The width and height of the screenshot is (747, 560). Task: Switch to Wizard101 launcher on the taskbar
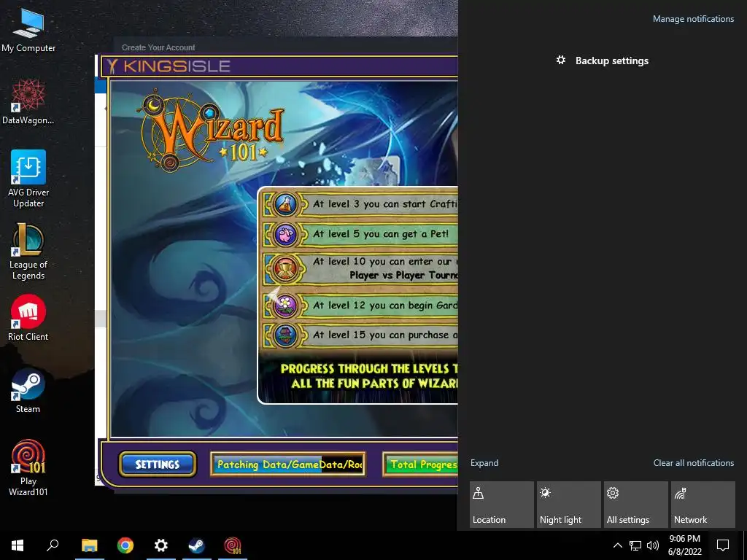(x=233, y=545)
